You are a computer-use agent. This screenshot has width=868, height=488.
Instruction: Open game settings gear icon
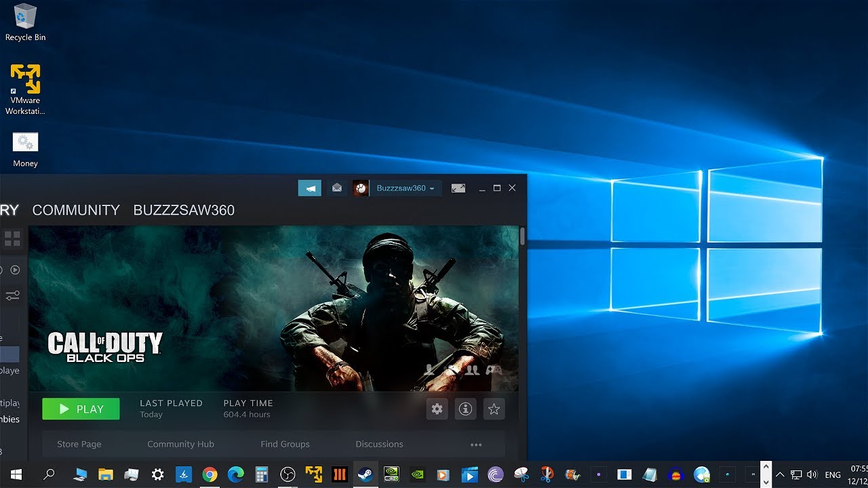(437, 409)
